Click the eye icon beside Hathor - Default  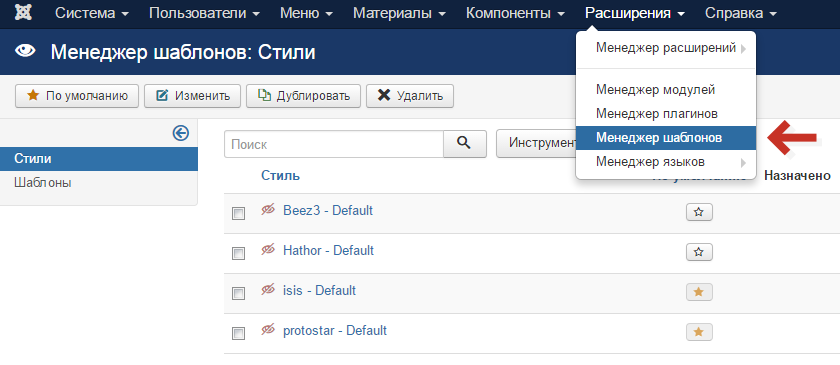tap(268, 250)
